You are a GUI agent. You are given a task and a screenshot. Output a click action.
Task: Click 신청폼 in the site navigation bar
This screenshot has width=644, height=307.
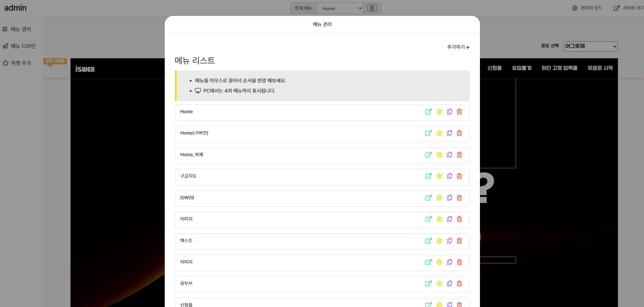pyautogui.click(x=495, y=68)
